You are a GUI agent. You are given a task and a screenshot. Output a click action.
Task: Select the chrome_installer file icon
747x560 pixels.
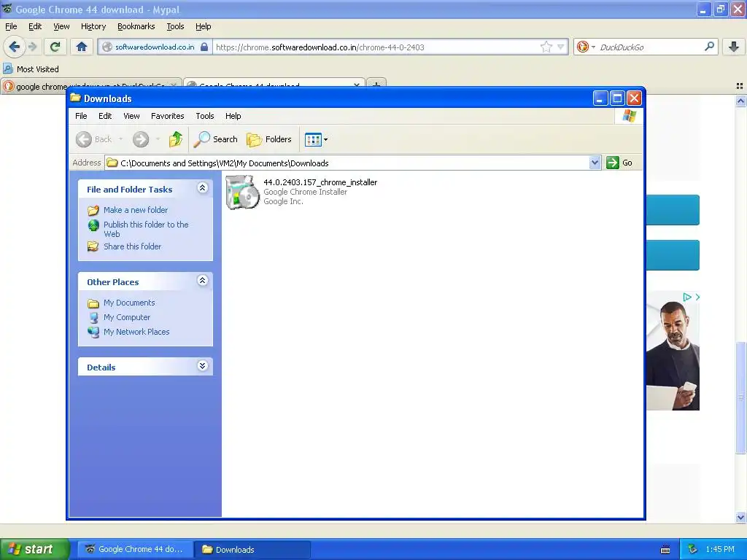click(x=242, y=192)
